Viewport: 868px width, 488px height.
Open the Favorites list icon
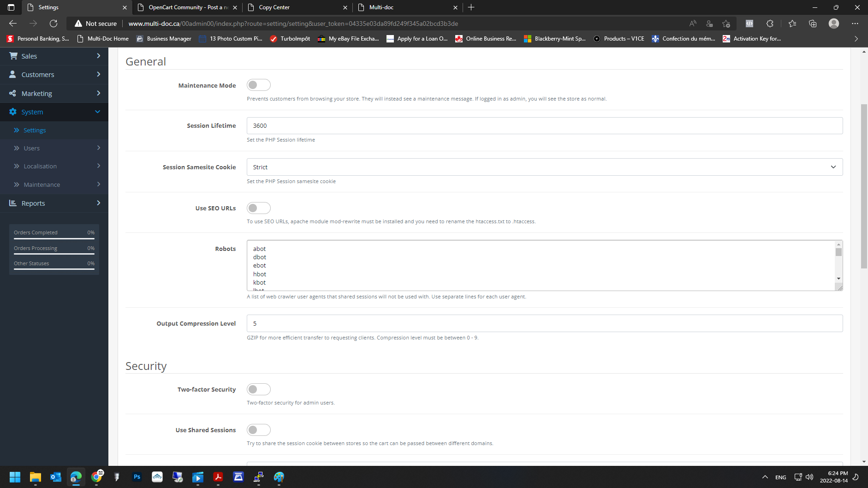[792, 24]
